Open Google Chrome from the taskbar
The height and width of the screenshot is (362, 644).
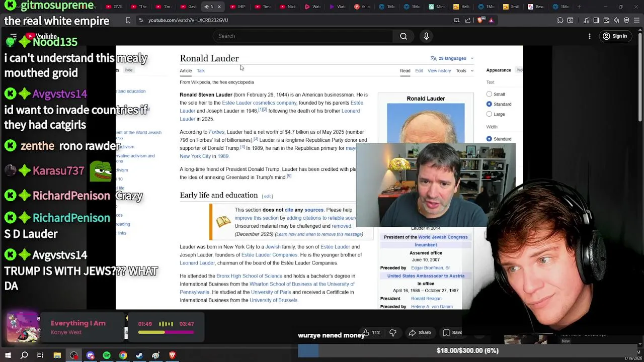click(123, 355)
